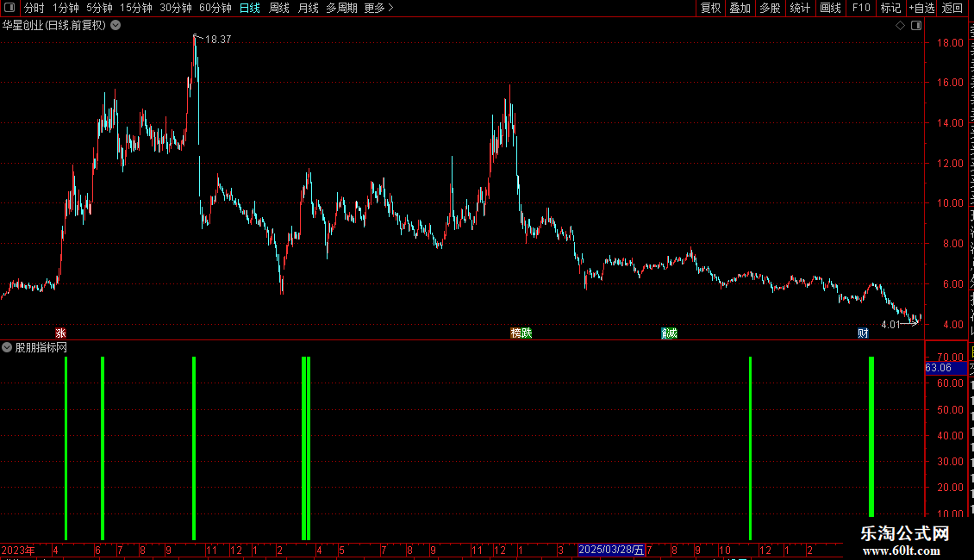Open the 复权 adjustment menu
Viewport: 974px width, 560px height.
(710, 8)
